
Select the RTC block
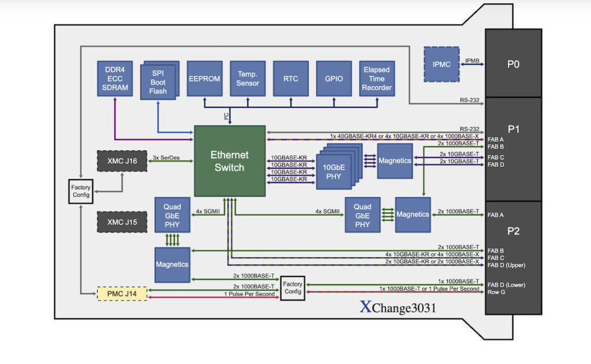click(291, 78)
